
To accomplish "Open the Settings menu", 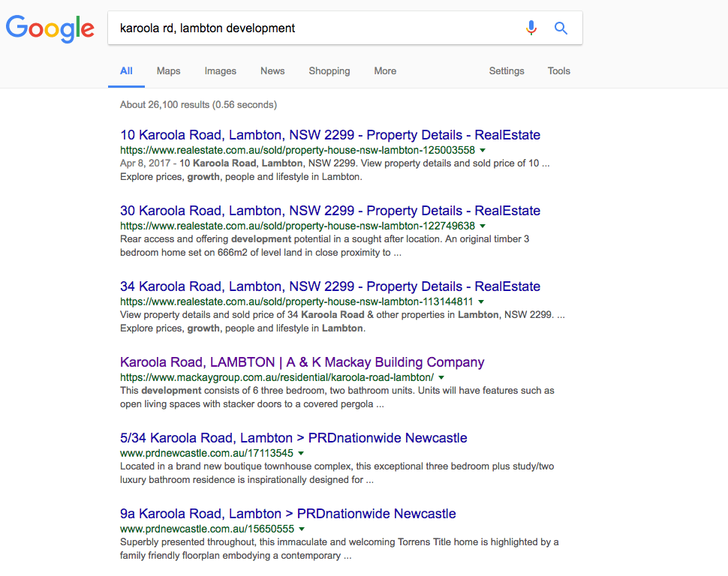I will (x=507, y=71).
